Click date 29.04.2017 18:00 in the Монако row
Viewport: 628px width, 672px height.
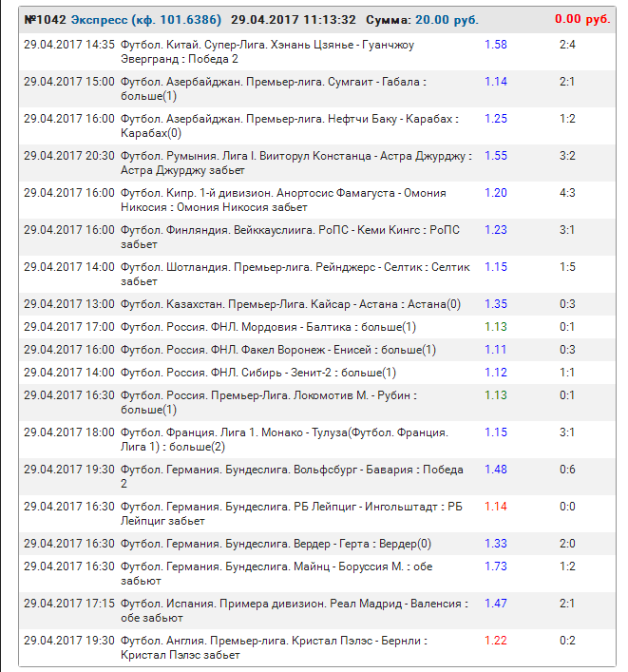click(69, 432)
